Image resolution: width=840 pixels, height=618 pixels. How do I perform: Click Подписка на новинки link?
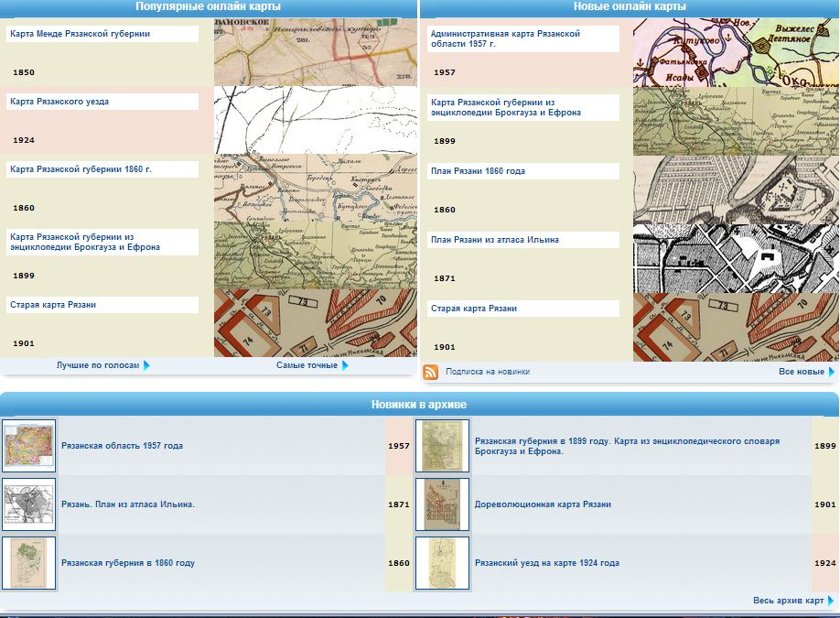tap(487, 372)
